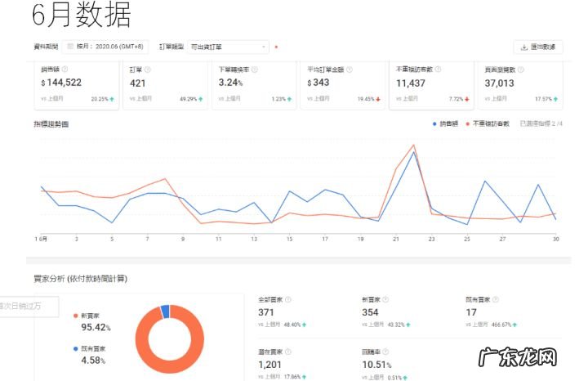
Task: Show info icon next to 既有買家 metric
Action: [496, 299]
